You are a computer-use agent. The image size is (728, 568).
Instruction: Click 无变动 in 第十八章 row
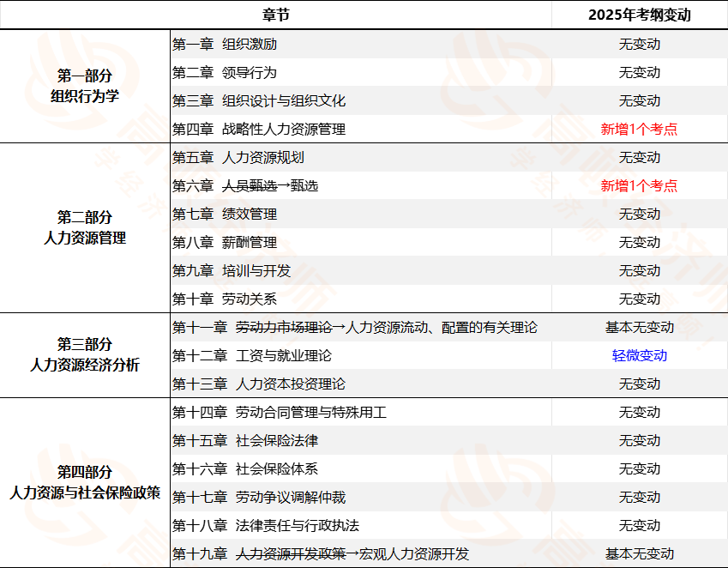[x=640, y=526]
